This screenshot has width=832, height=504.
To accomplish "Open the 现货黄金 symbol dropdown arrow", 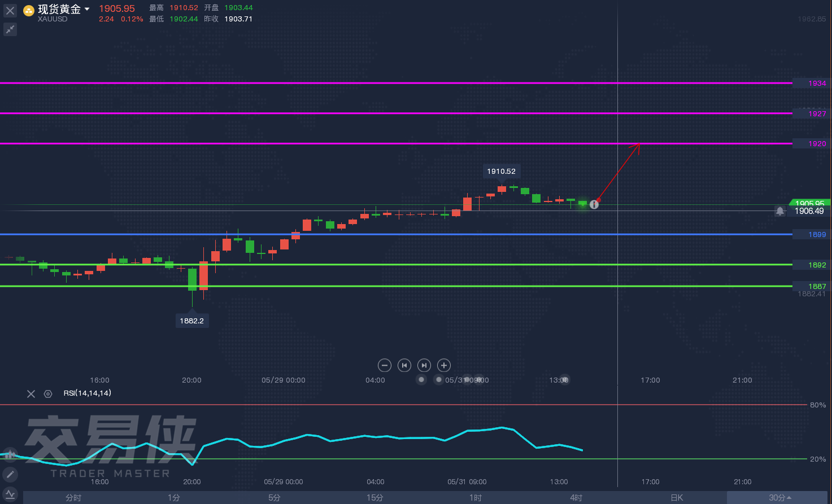I will pyautogui.click(x=87, y=10).
